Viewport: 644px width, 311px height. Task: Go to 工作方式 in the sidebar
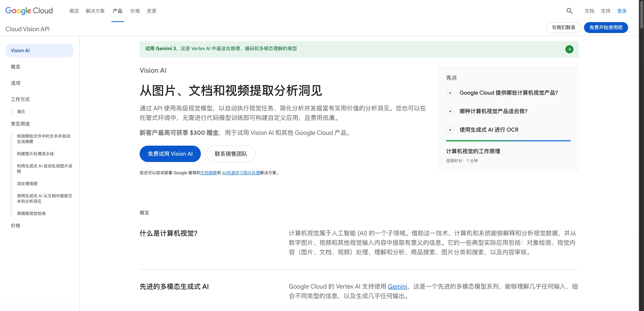(x=20, y=99)
